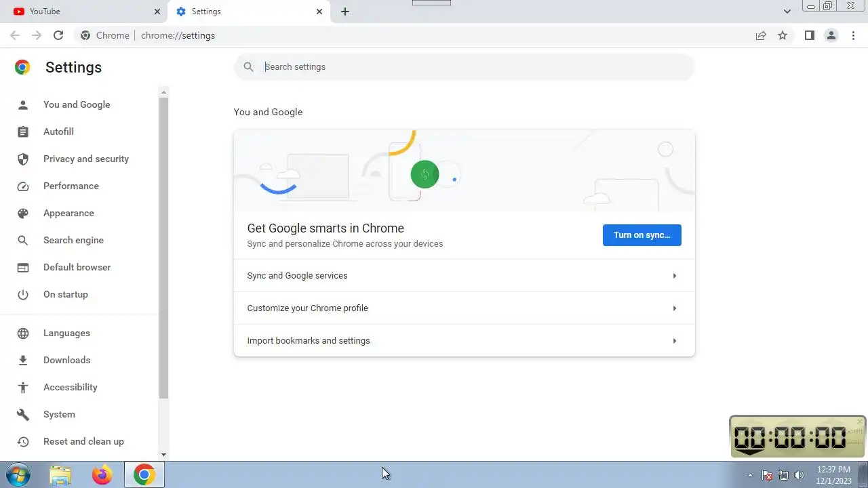Image resolution: width=868 pixels, height=488 pixels.
Task: Click the You and Google person icon
Action: (23, 104)
